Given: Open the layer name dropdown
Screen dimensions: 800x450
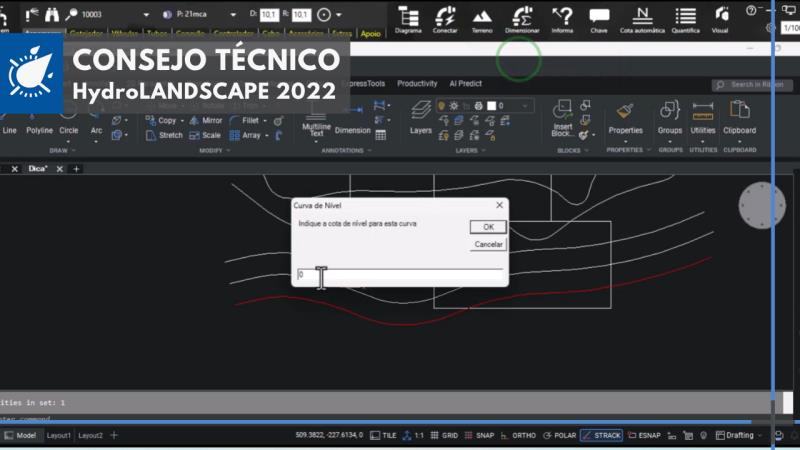Looking at the screenshot, I should pos(524,106).
